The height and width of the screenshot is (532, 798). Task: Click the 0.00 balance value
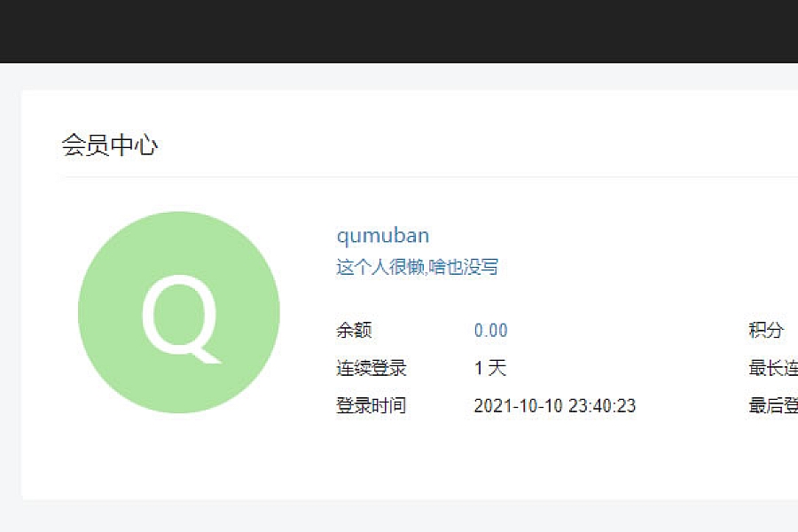pos(490,331)
